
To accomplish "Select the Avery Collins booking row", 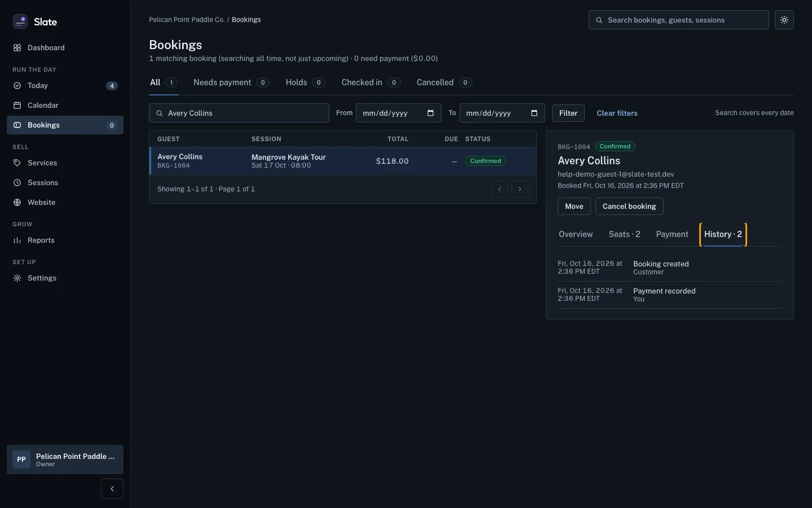I will (x=343, y=161).
